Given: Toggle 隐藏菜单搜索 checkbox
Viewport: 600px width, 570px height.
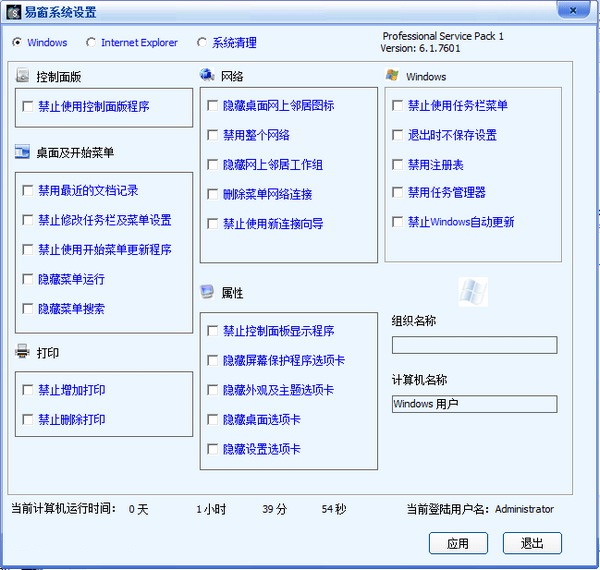Looking at the screenshot, I should pos(28,308).
